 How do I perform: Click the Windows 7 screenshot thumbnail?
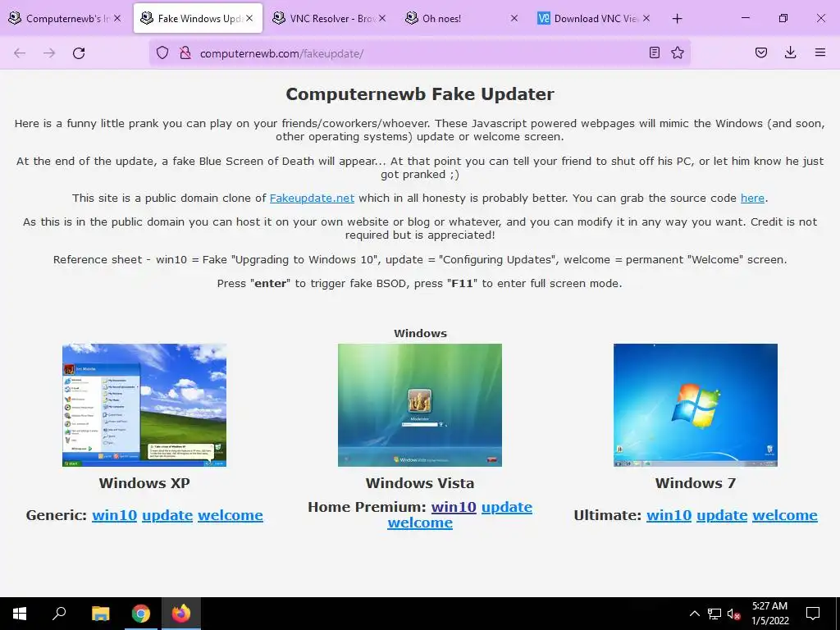[x=696, y=405]
